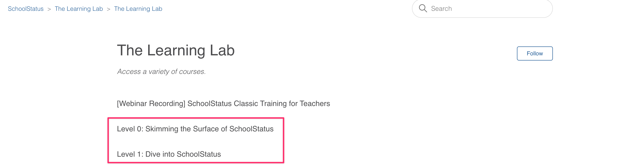Click the word Teachers in webinar title
Image resolution: width=644 pixels, height=167 pixels.
[x=315, y=103]
